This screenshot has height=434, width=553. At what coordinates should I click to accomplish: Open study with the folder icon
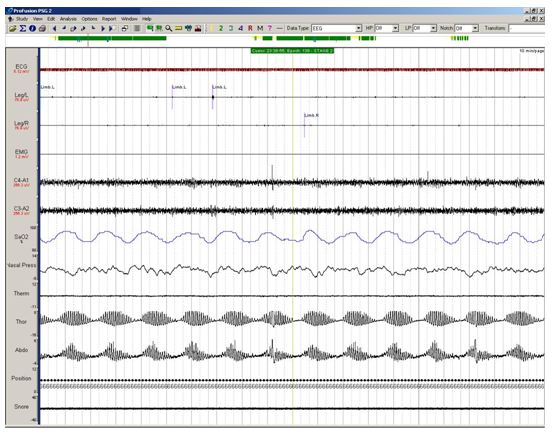pyautogui.click(x=13, y=29)
